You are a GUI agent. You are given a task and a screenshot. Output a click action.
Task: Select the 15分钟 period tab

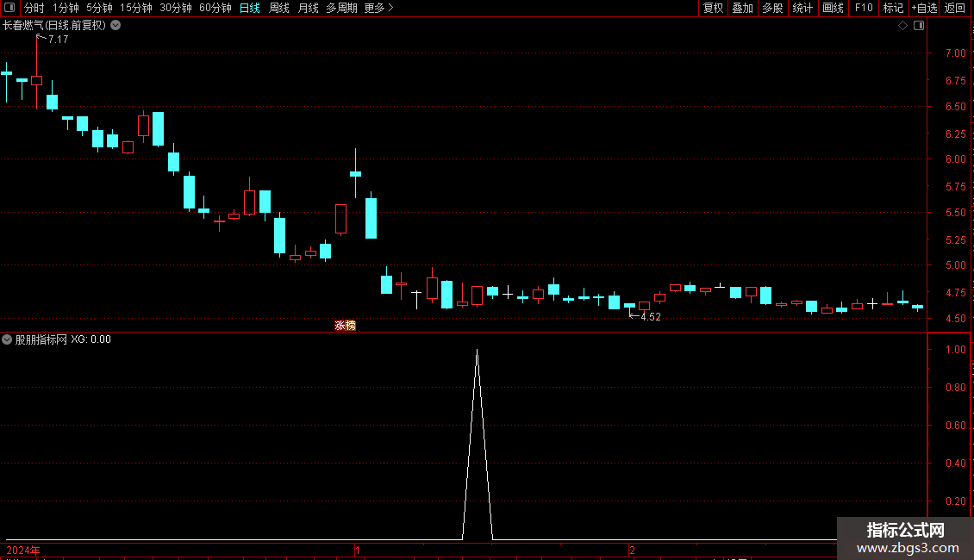(x=136, y=8)
